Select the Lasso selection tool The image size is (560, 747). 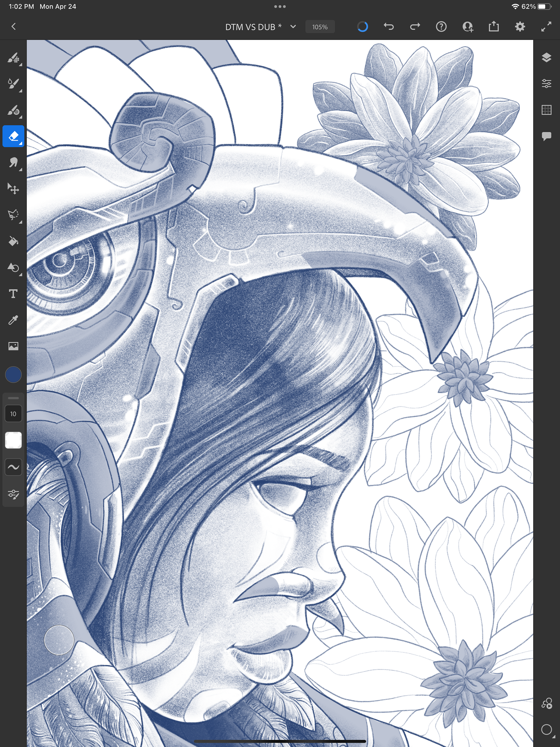(x=13, y=214)
